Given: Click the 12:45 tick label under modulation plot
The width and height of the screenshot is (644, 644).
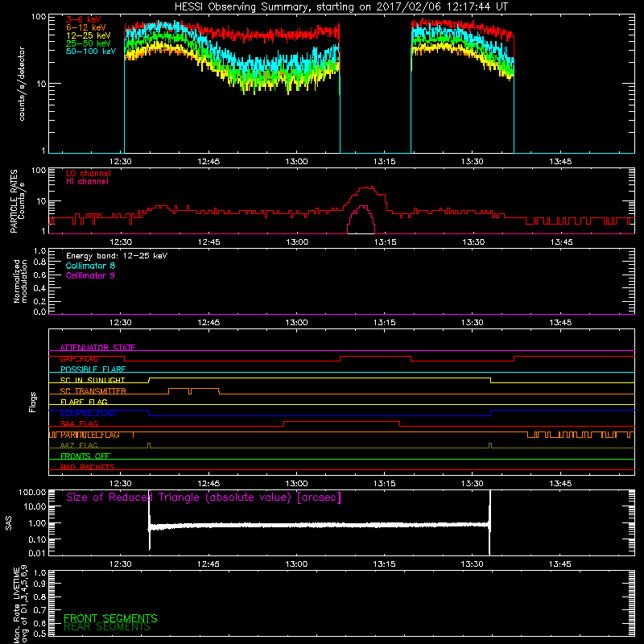Looking at the screenshot, I should 208,323.
